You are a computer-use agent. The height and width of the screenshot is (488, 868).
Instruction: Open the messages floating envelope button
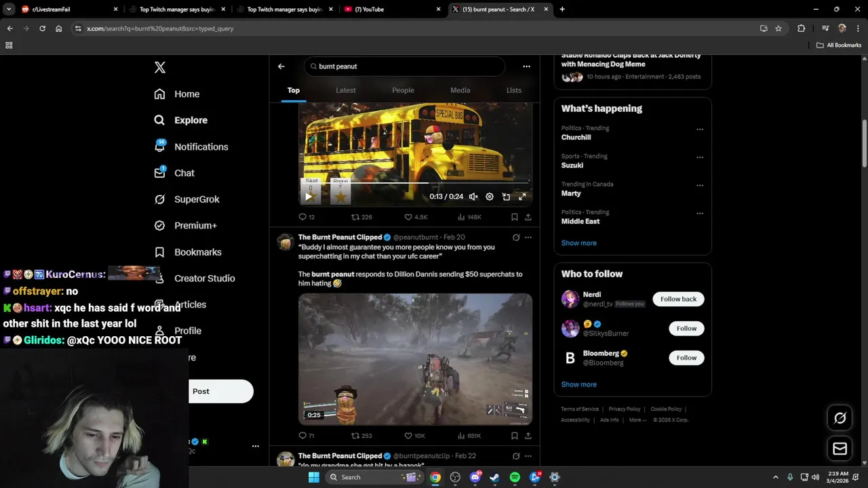pos(840,449)
